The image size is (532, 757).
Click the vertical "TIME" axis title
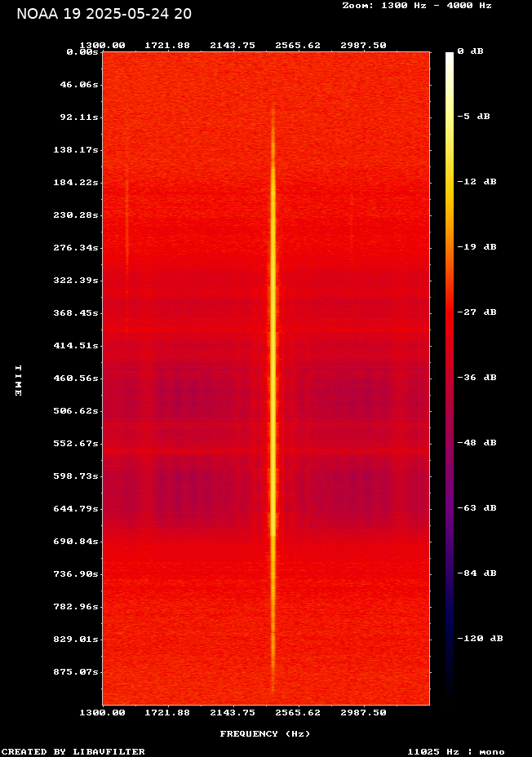18,381
